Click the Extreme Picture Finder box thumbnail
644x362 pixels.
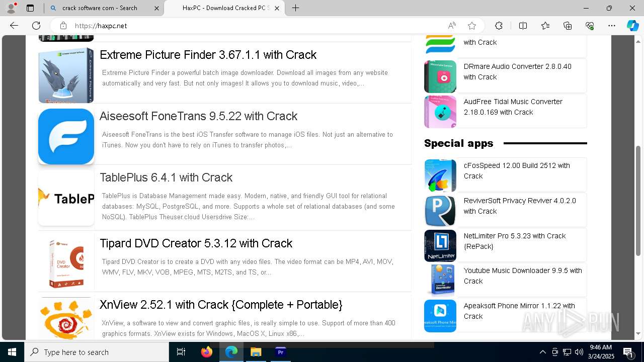[66, 75]
